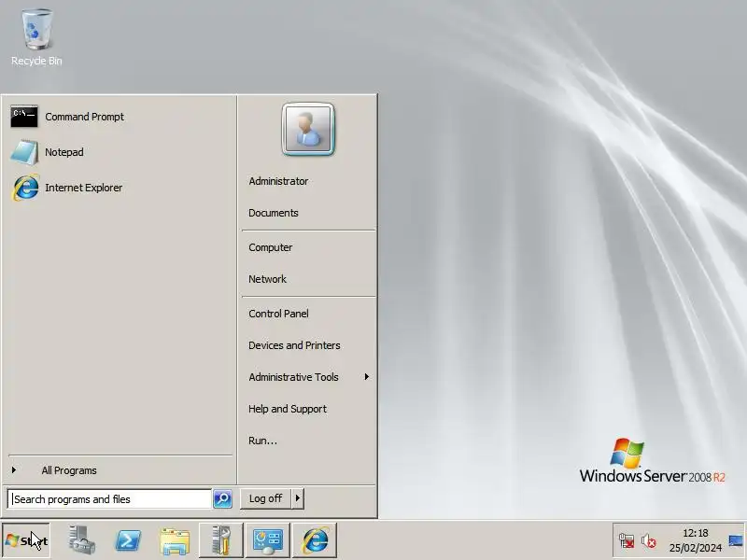Image resolution: width=747 pixels, height=560 pixels.
Task: Open the Administrator personal folder link
Action: pyautogui.click(x=278, y=181)
